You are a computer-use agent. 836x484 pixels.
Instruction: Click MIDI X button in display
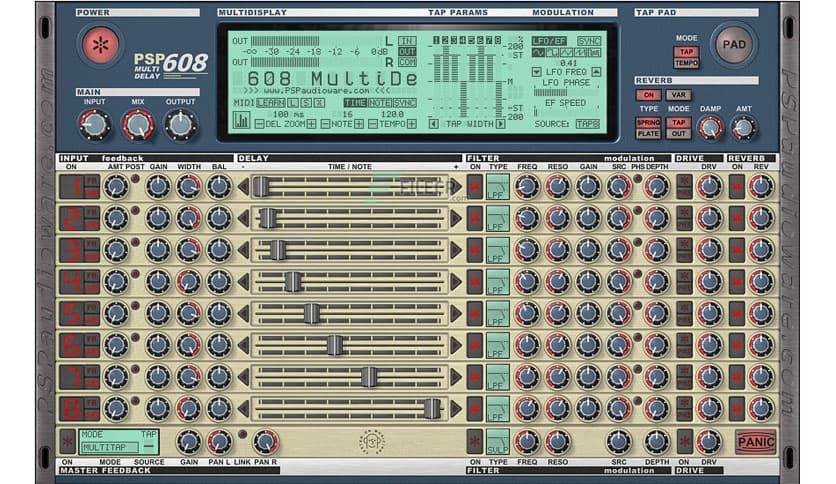pos(319,103)
